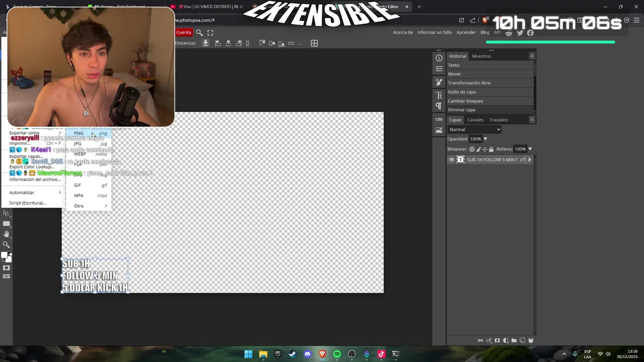644x362 pixels.
Task: Click the align horizontal centers icon
Action: point(228,43)
